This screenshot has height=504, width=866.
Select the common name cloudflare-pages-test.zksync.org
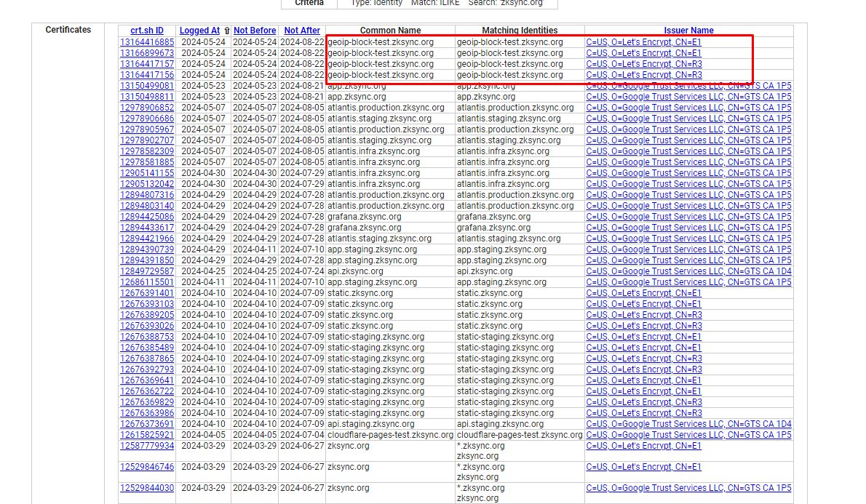pyautogui.click(x=390, y=435)
